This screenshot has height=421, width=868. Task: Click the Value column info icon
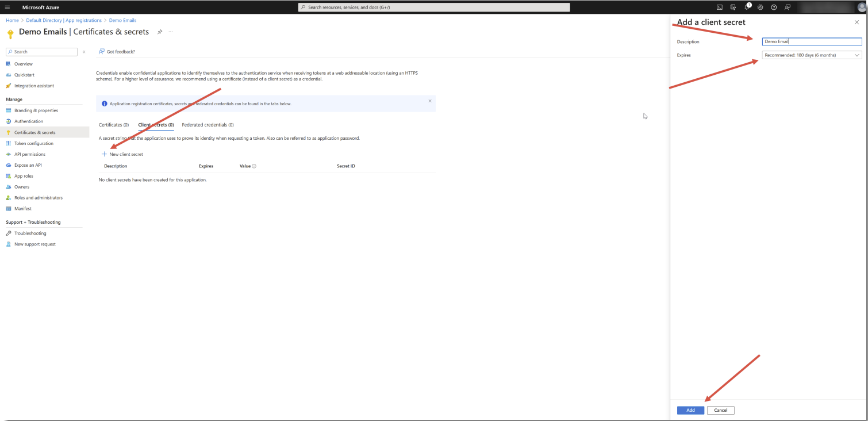pos(254,166)
